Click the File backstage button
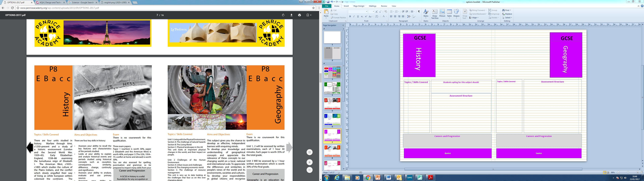Screen dimensions: 644x181 click(327, 6)
